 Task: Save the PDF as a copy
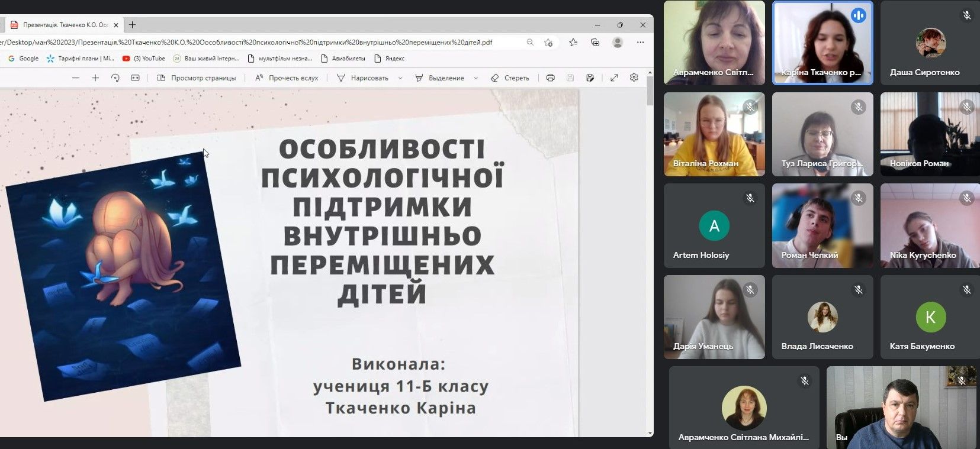pos(590,77)
